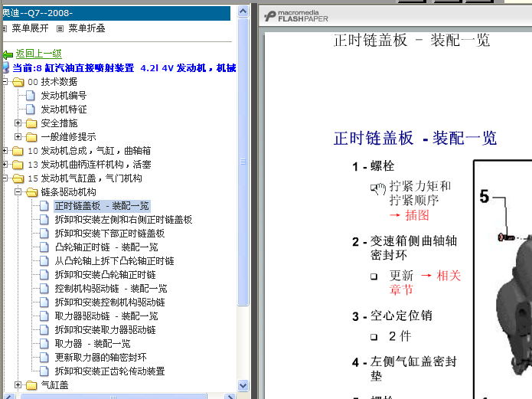This screenshot has height=399, width=532.
Task: Click the Macromedia FlashPaper logo
Action: (x=296, y=16)
